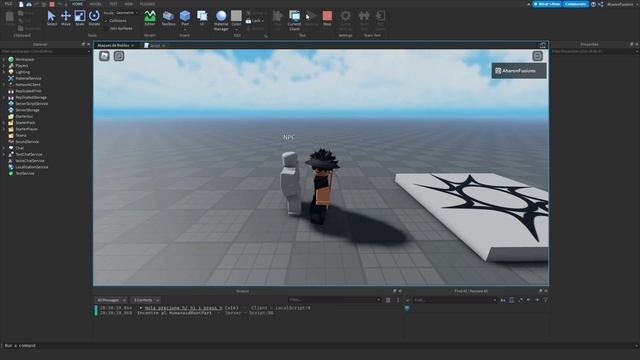Activate the Rotate tool
The width and height of the screenshot is (640, 360).
pos(94,18)
